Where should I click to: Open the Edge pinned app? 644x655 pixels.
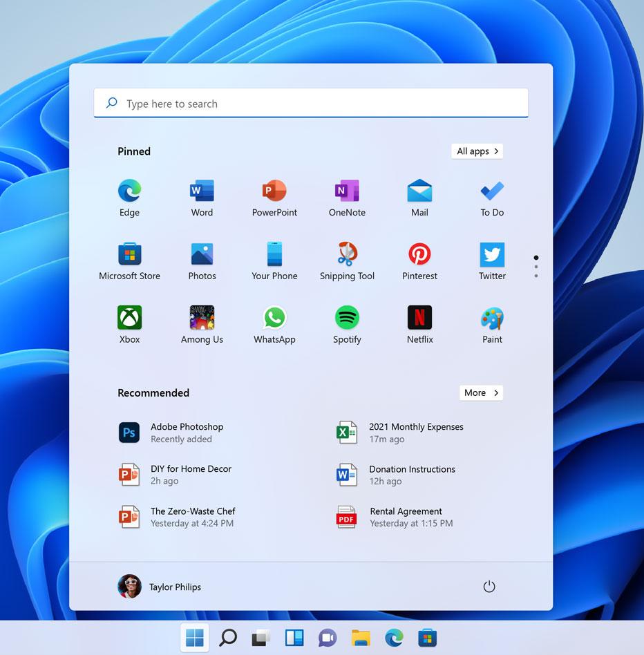click(x=129, y=198)
